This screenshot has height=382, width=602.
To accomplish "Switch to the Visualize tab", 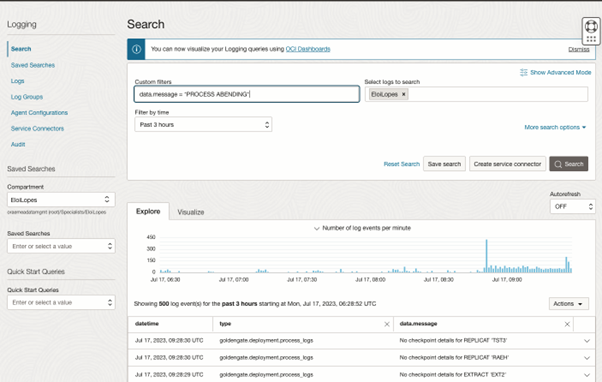I will click(x=191, y=212).
